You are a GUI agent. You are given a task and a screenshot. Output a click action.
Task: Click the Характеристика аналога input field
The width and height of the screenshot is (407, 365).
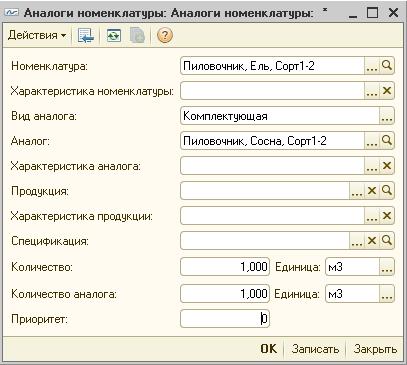point(272,166)
